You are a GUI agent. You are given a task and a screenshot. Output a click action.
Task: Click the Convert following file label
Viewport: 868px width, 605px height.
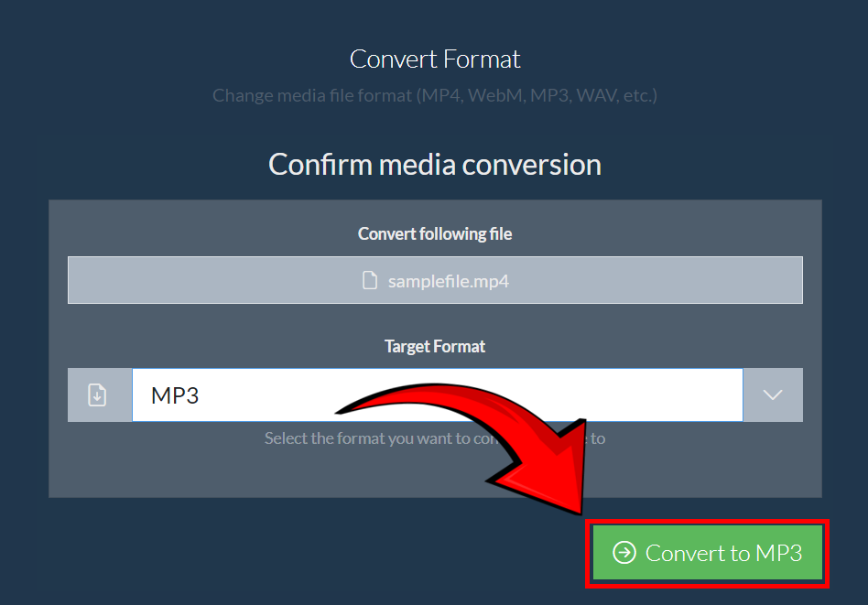(x=434, y=233)
